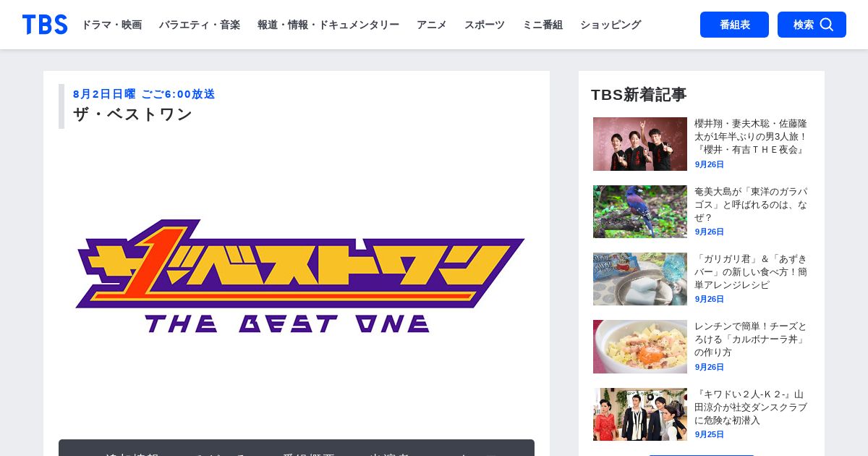Read 櫻井・有吉THE夜会 article link

[751, 137]
